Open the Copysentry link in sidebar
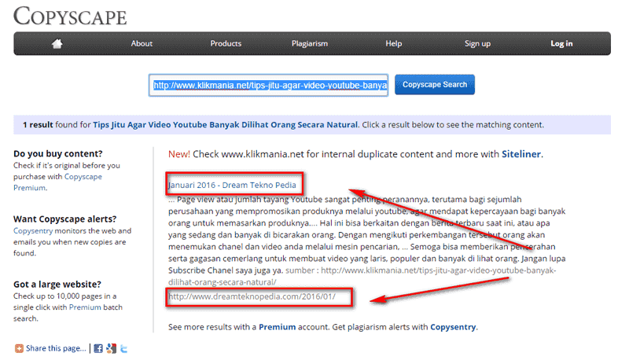The image size is (629, 364). pyautogui.click(x=33, y=231)
